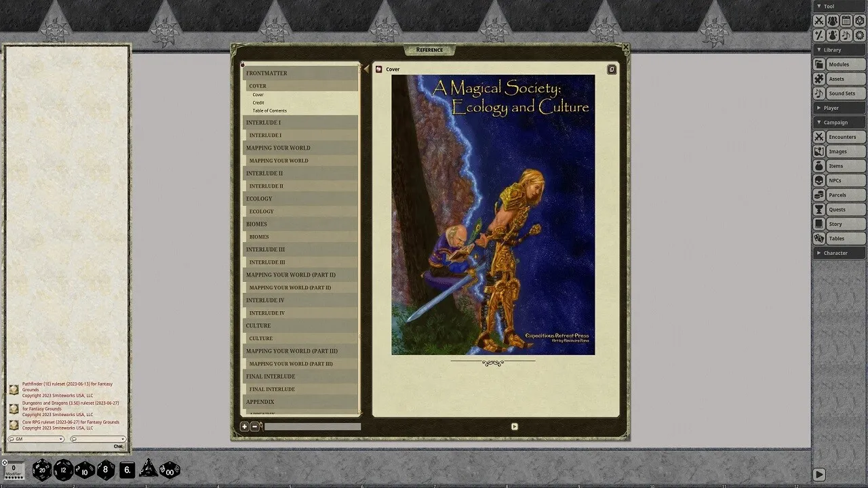Collapse the Library sidebar section
Screen dimensions: 868x488
[840, 49]
